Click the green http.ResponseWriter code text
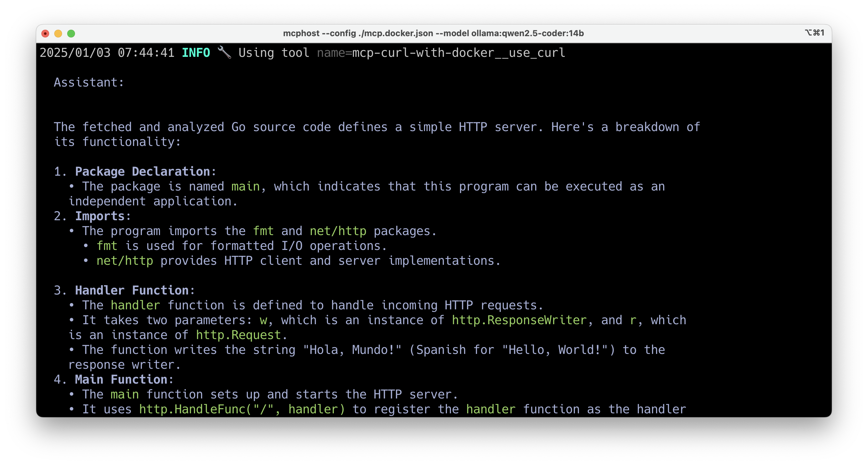The height and width of the screenshot is (465, 868). coord(519,320)
